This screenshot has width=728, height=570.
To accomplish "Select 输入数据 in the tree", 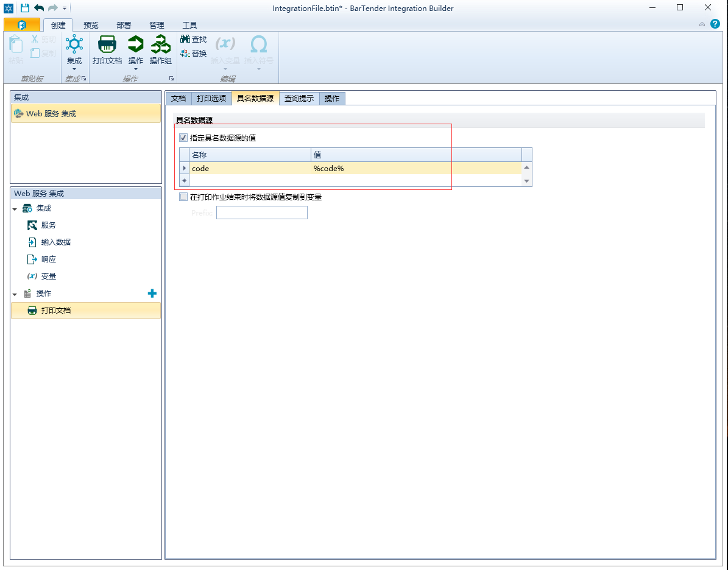I will click(x=55, y=242).
